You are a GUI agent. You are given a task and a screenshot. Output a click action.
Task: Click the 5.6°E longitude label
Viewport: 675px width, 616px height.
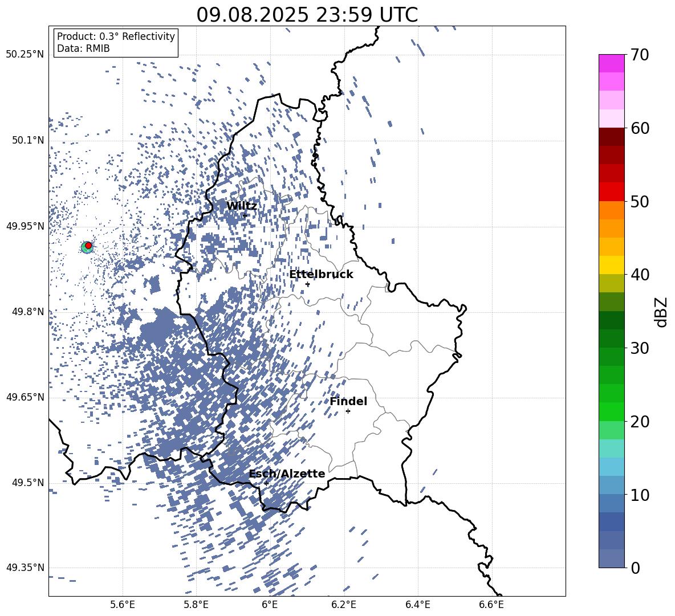123,605
